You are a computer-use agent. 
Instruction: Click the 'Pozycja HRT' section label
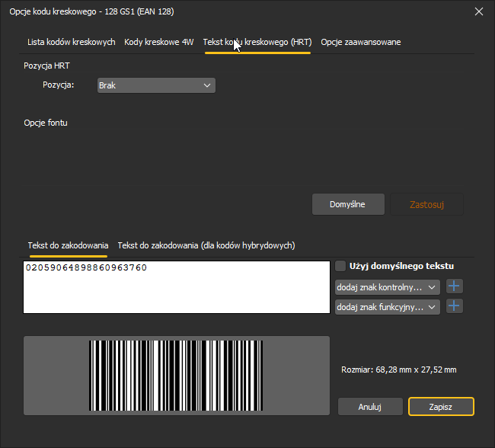tap(46, 66)
